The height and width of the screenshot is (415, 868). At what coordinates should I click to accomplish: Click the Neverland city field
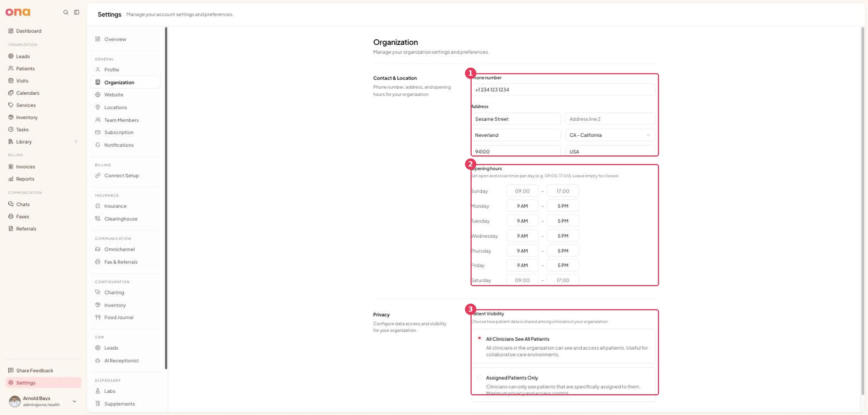click(516, 135)
